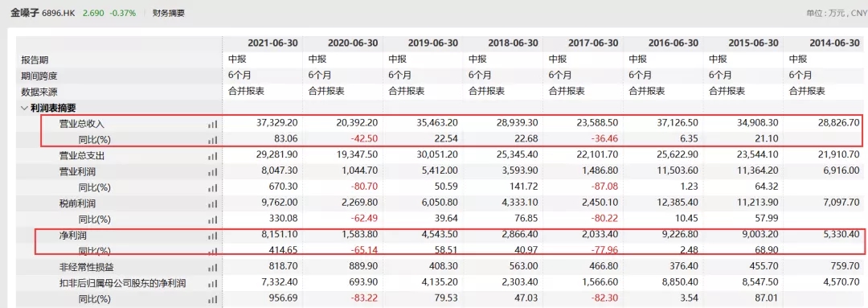Viewport: 868px width, 308px height.
Task: Open chart icon for 营业总支出 row
Action: 213,157
